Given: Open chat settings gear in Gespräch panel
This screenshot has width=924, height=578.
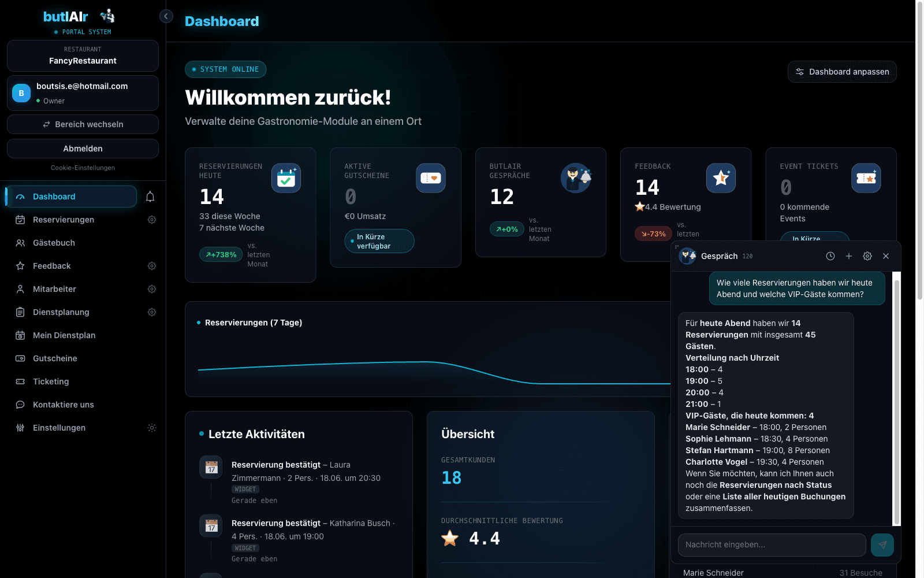Looking at the screenshot, I should coord(867,256).
